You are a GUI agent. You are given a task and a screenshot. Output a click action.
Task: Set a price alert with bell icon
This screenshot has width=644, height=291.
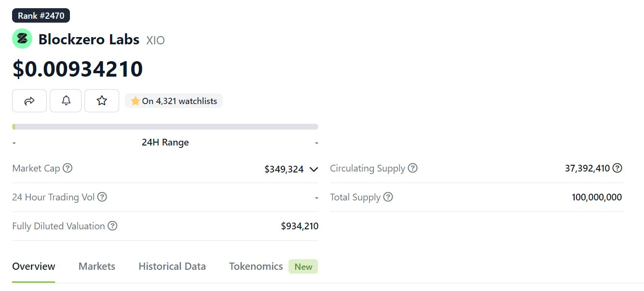[x=66, y=101]
